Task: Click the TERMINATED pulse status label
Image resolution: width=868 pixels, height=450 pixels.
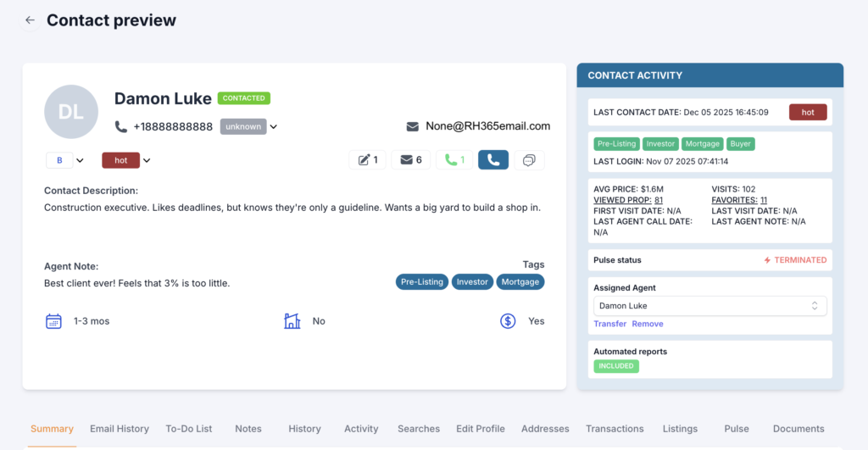Action: (x=800, y=260)
